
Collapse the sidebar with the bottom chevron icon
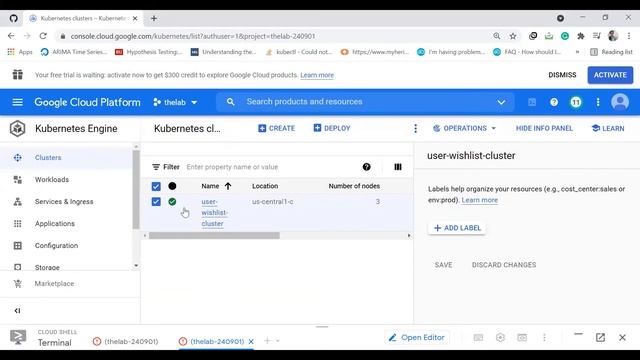pyautogui.click(x=17, y=311)
